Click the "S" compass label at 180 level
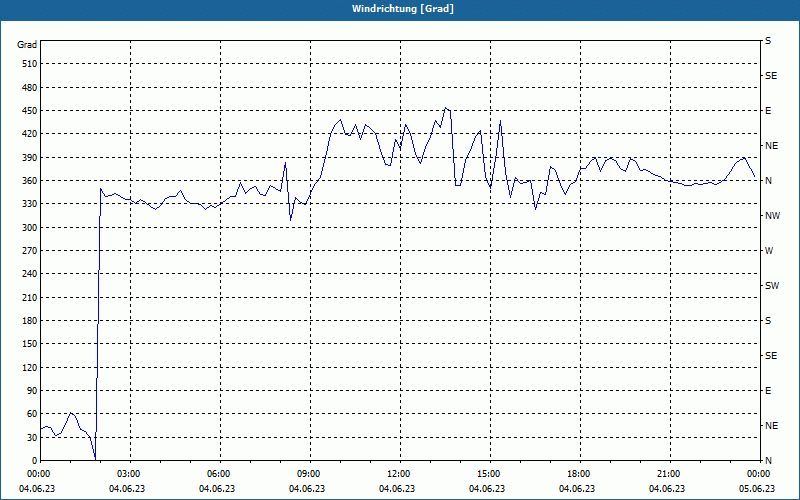 pyautogui.click(x=768, y=321)
